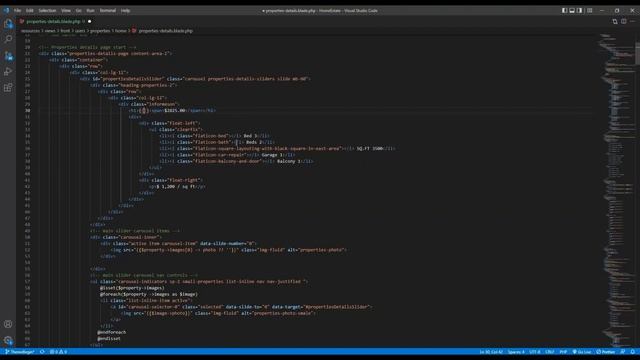Click the CRLF end-of-line indicator
Screen dimensions: 640x360
pyautogui.click(x=550, y=352)
